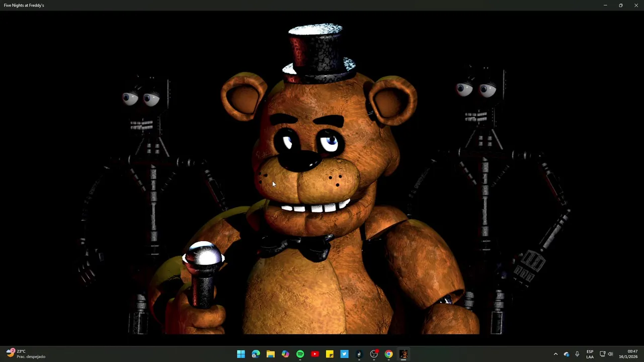The width and height of the screenshot is (644, 362).
Task: Open the ESP LAA language switcher
Action: pos(590,354)
